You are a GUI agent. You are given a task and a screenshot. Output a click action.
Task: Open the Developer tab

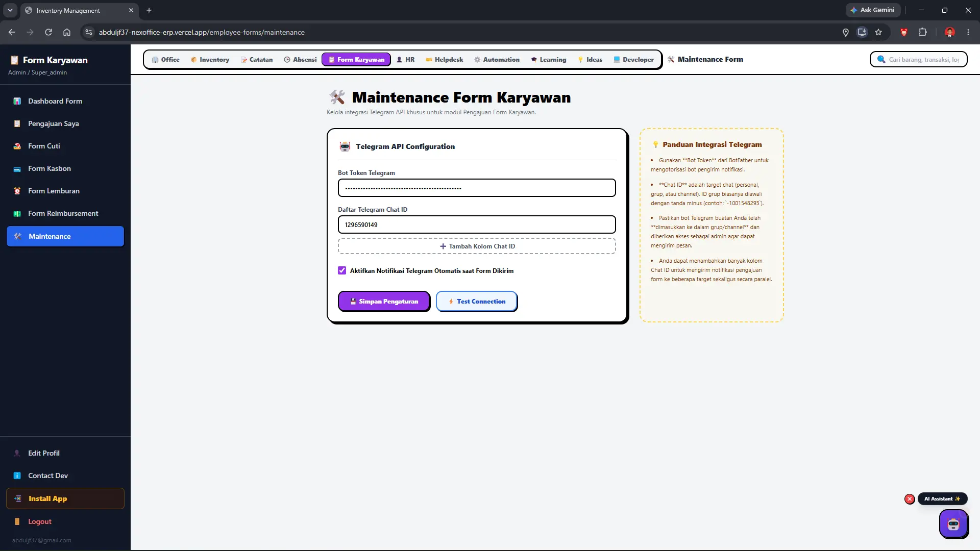point(633,60)
